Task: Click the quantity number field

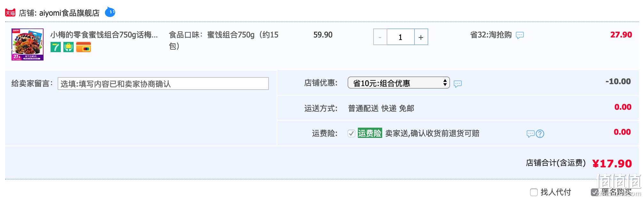Action: tap(401, 37)
